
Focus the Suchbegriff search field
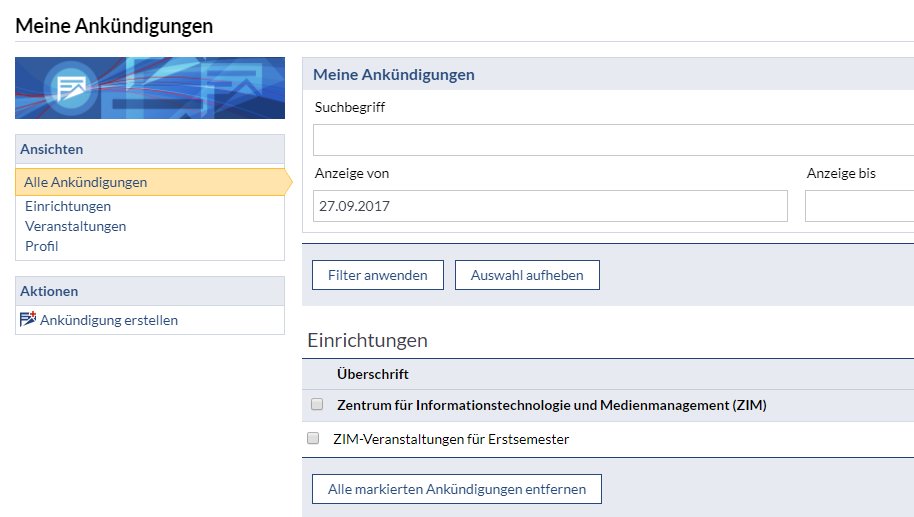pos(613,140)
